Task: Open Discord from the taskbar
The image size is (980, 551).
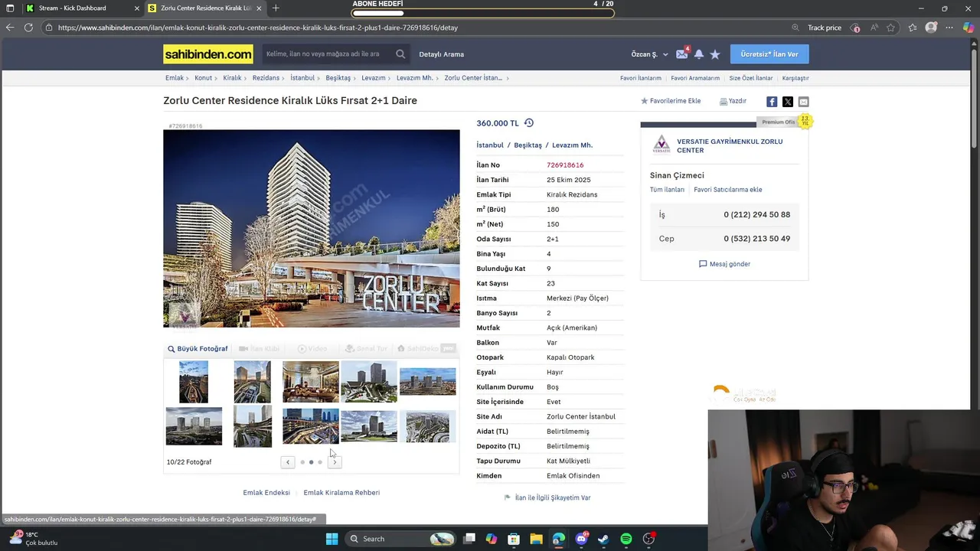Action: click(x=581, y=539)
